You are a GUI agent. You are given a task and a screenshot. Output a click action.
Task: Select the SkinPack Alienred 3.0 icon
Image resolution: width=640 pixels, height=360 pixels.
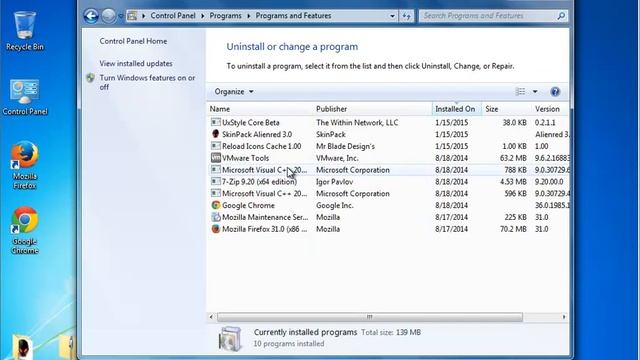pos(216,134)
